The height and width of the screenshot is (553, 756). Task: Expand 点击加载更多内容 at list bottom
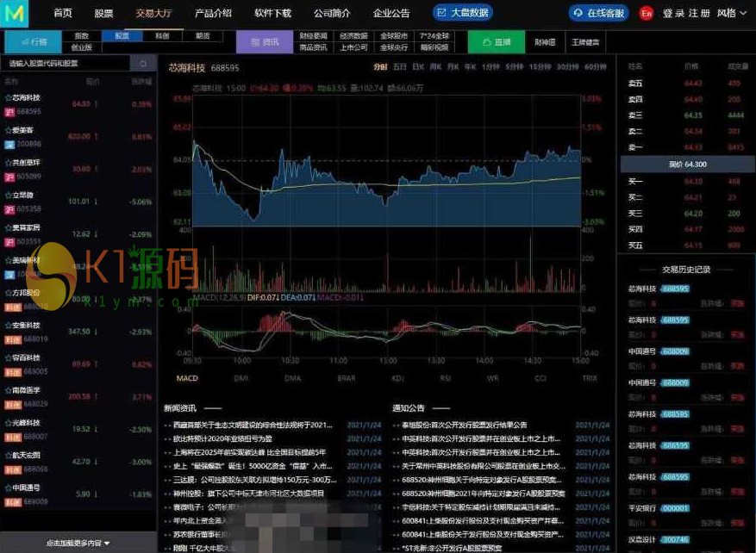pyautogui.click(x=78, y=543)
